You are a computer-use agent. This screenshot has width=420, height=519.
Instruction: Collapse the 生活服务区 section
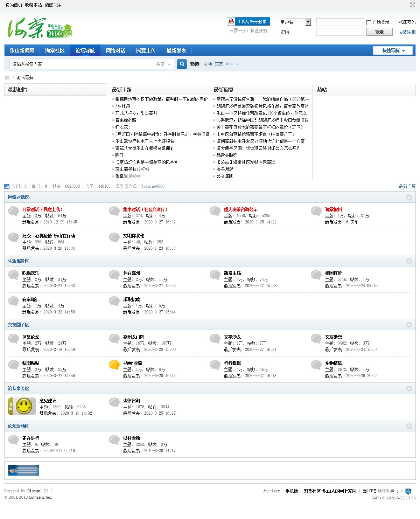click(409, 261)
